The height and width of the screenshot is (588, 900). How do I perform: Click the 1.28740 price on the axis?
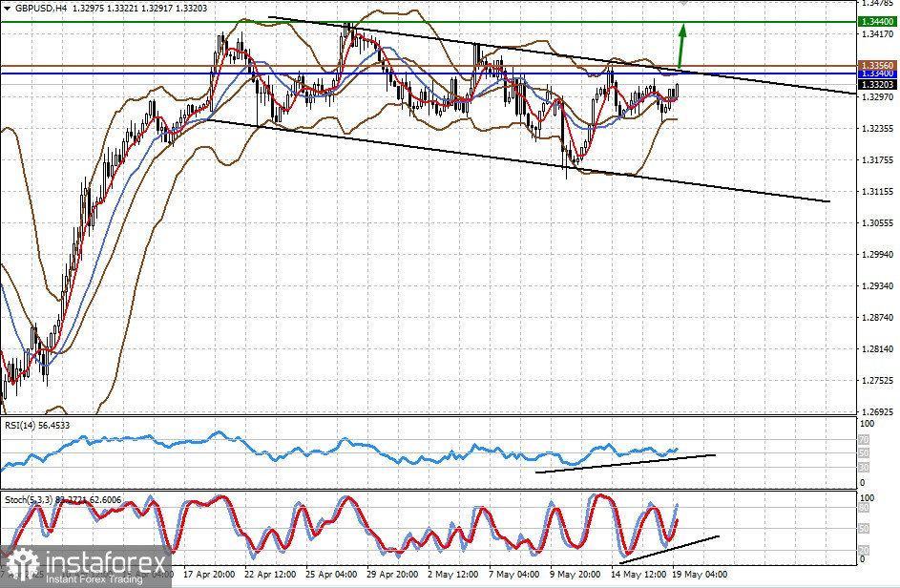[878, 318]
